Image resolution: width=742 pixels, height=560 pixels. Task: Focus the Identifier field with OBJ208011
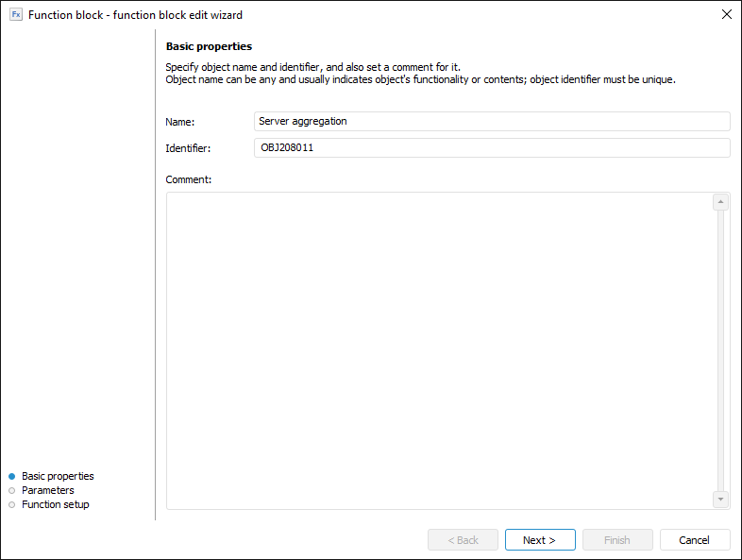click(492, 147)
